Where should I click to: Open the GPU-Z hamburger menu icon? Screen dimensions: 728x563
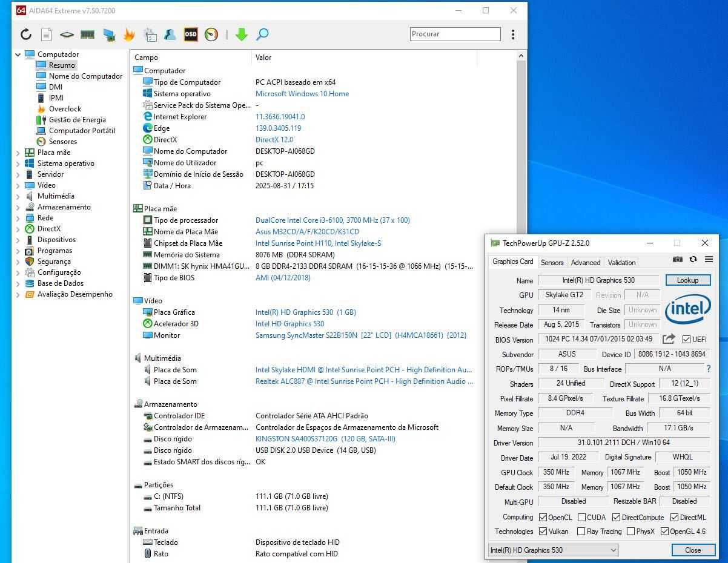tap(709, 259)
